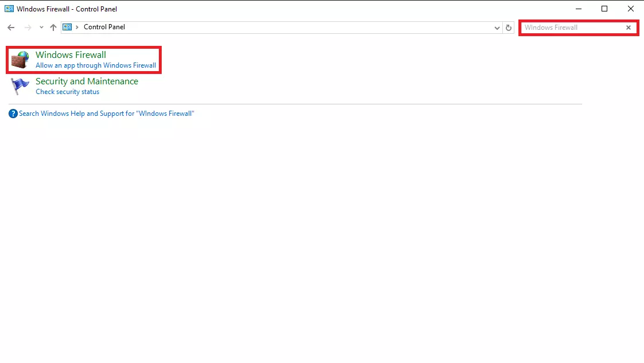This screenshot has height=363, width=644.
Task: Click the Control Panel icon in address bar
Action: point(67,27)
